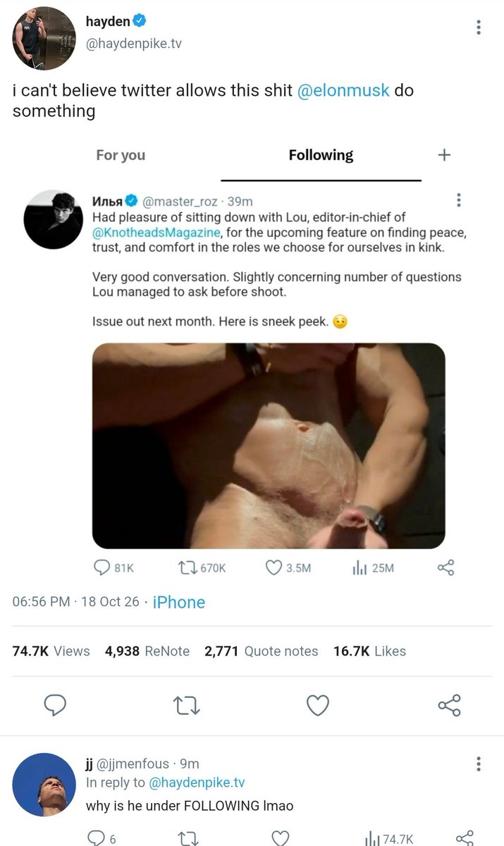504x846 pixels.
Task: Reply to jj's comment with bubble icon
Action: 97,838
